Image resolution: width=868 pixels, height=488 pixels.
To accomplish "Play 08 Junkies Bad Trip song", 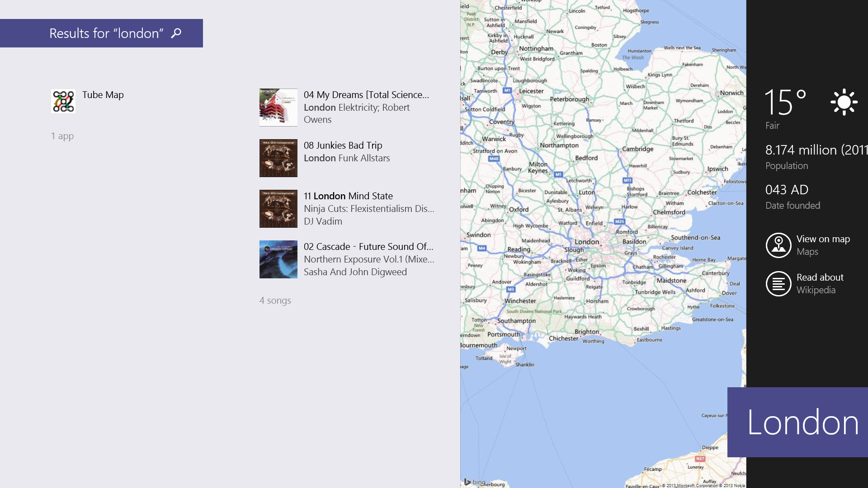I will pyautogui.click(x=347, y=158).
